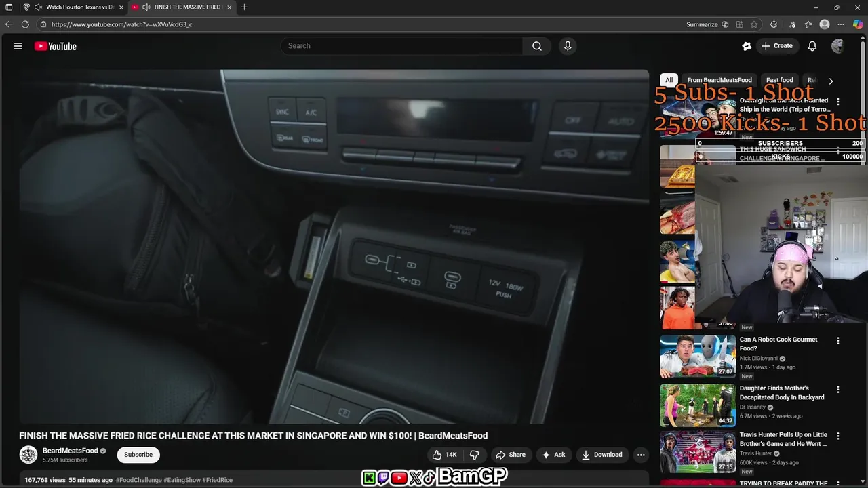The image size is (868, 488).
Task: Go back to the previous page
Action: pos(9,24)
